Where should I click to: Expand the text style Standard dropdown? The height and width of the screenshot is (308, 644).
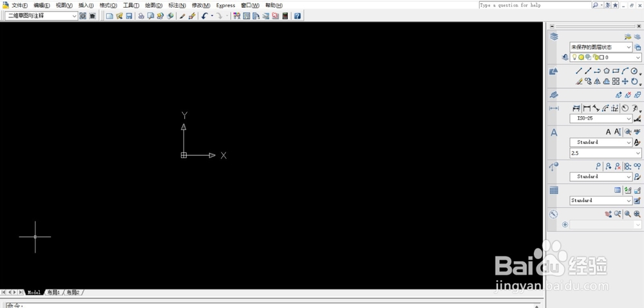tap(629, 142)
